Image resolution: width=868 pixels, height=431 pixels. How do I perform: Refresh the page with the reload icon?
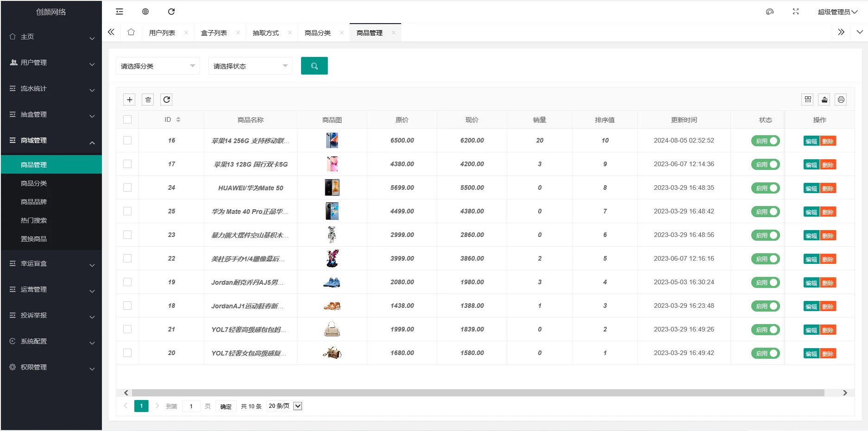(x=171, y=11)
